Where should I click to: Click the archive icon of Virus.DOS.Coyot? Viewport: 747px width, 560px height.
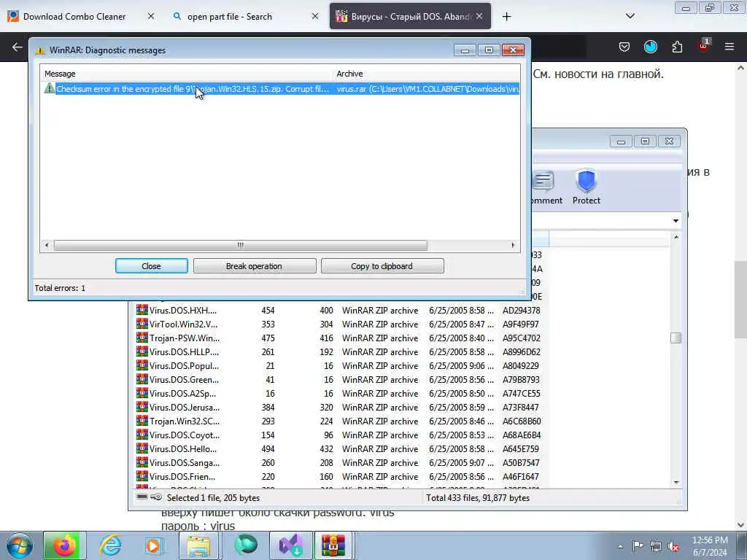142,435
